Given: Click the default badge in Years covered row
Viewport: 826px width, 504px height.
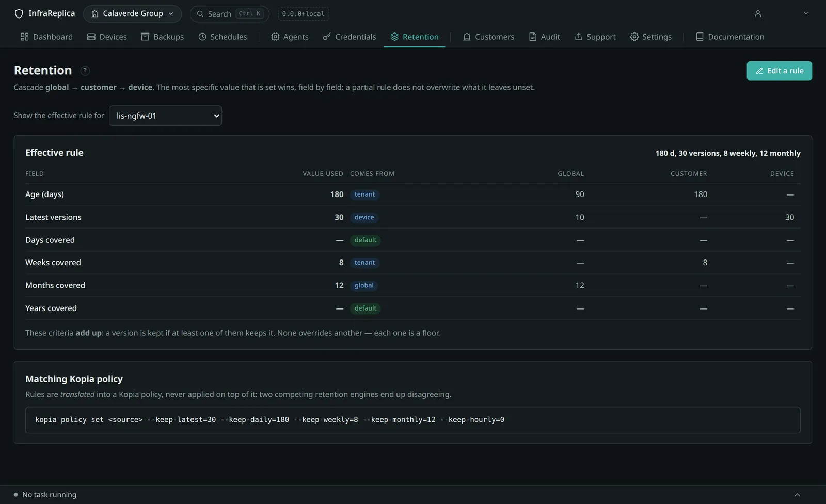Looking at the screenshot, I should pos(366,308).
